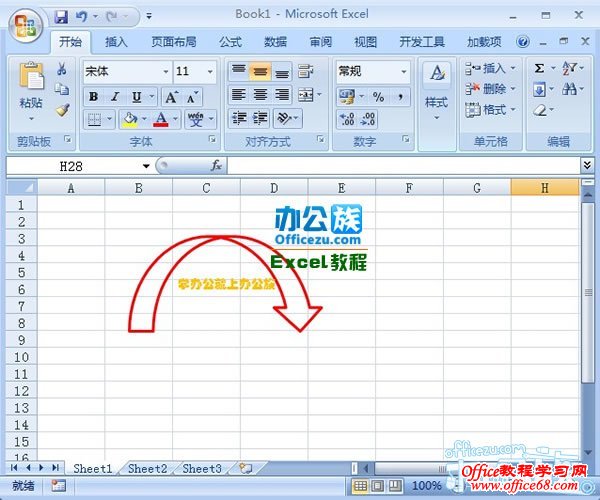Click Clear eraser icon
600x500 pixels.
[x=540, y=111]
